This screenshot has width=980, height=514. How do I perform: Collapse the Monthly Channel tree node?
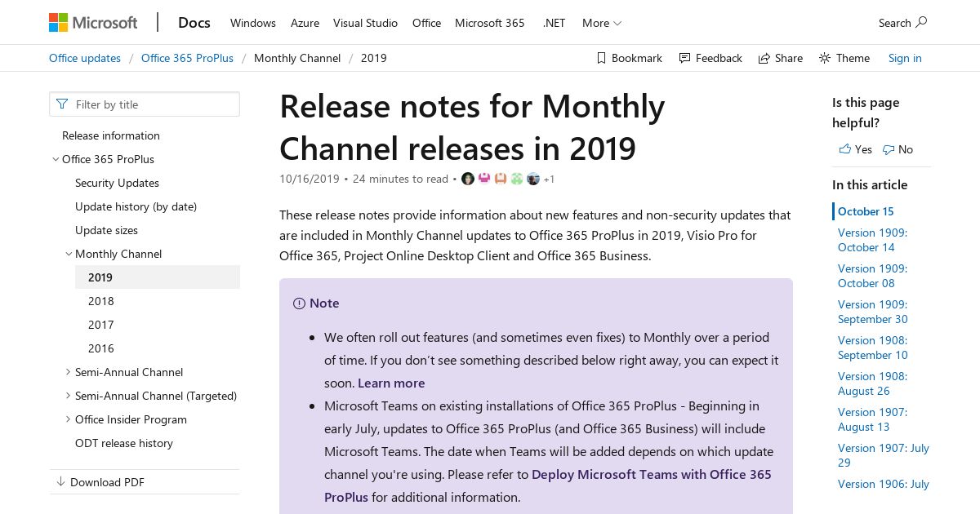coord(69,254)
